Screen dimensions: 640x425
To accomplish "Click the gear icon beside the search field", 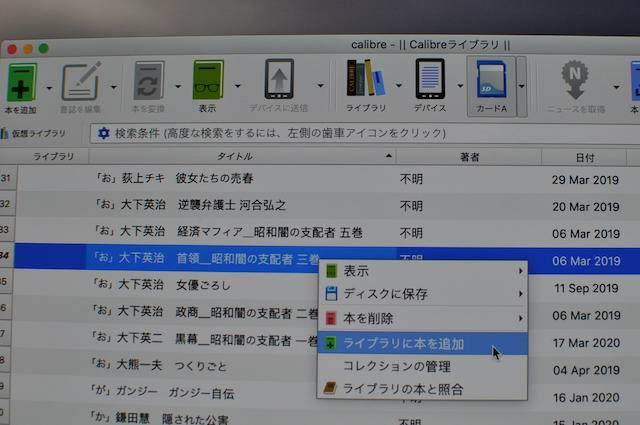I will tap(104, 133).
